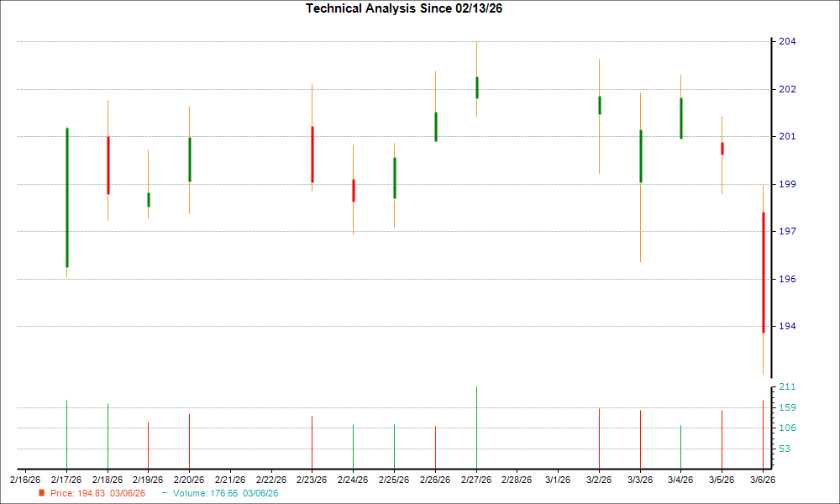This screenshot has height=504, width=840.
Task: Select the 3/4/26 green candlestick
Action: click(x=681, y=118)
